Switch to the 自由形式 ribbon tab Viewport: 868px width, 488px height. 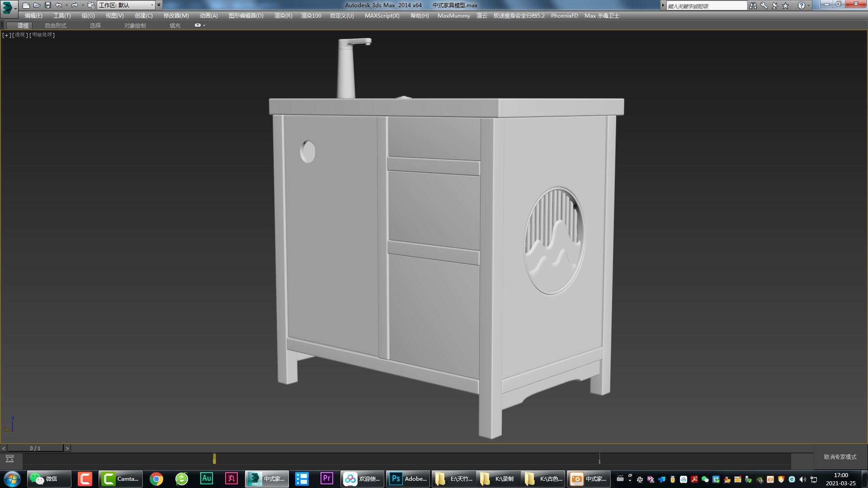pyautogui.click(x=56, y=25)
